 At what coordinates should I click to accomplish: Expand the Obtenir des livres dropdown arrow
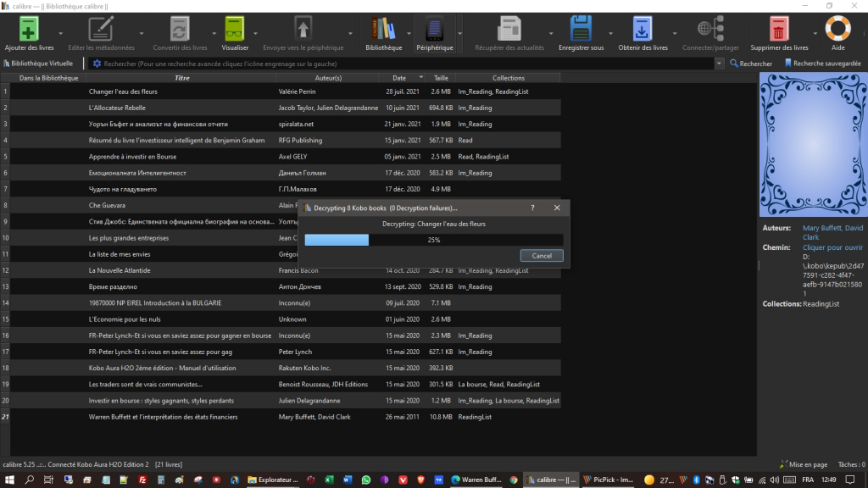pyautogui.click(x=674, y=33)
